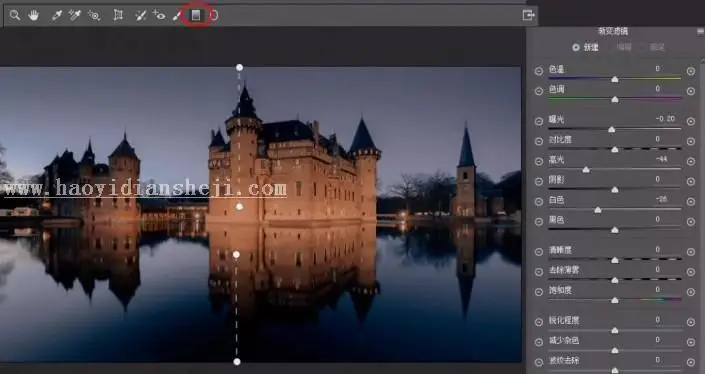
Task: Click the gradient midpoint handle on castle
Action: coord(240,207)
